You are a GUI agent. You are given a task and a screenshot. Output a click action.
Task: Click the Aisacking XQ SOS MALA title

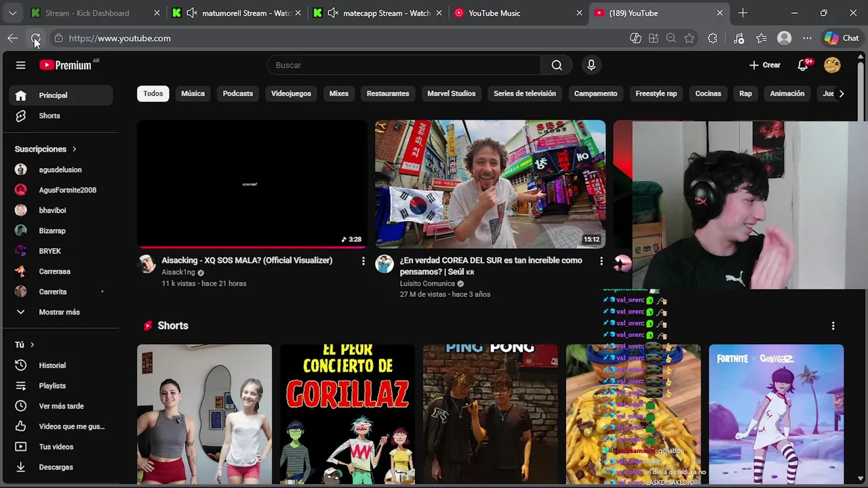tap(247, 260)
